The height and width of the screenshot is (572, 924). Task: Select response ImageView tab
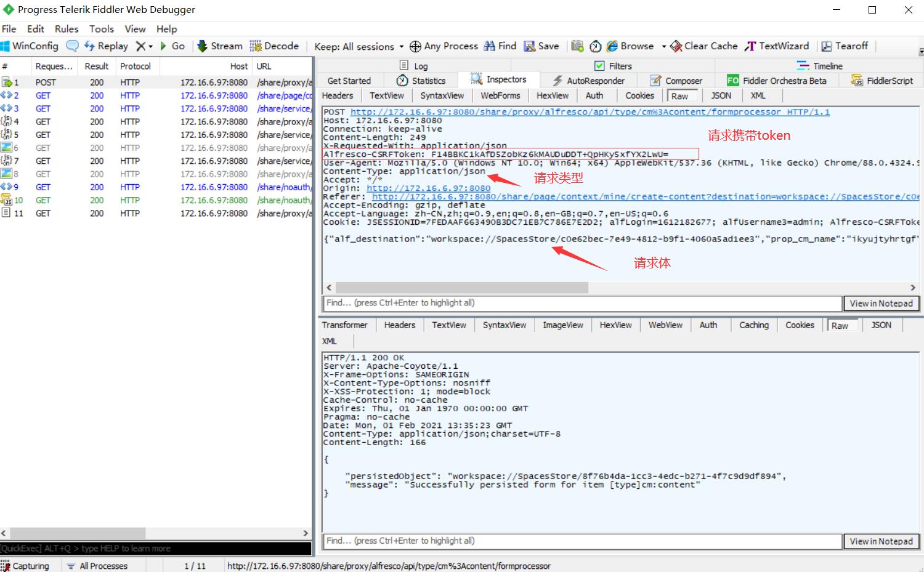tap(563, 325)
